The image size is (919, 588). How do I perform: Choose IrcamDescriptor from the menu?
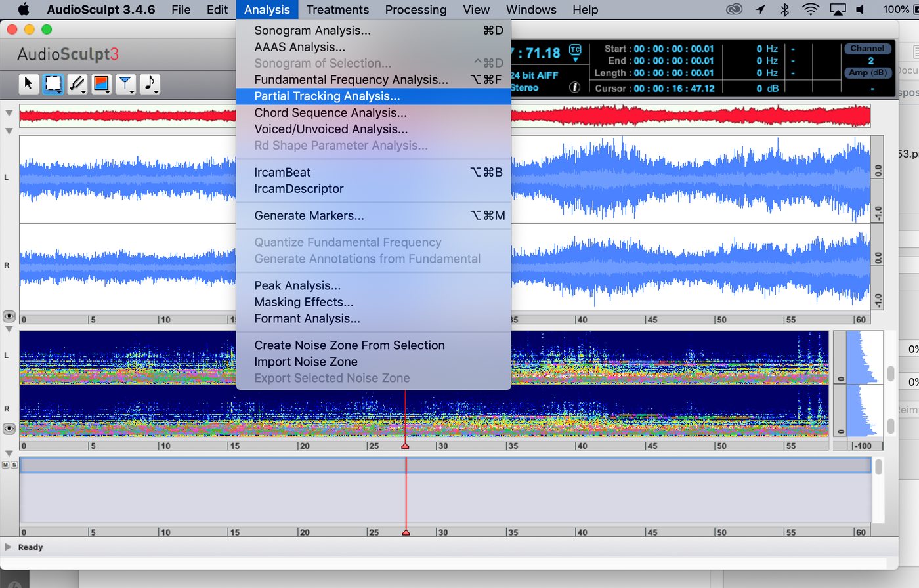[374, 188]
